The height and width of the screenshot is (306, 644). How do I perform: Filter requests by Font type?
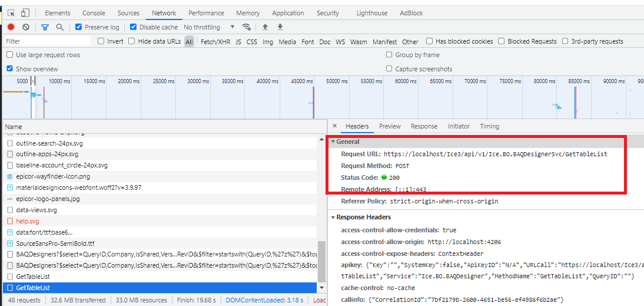pos(308,41)
